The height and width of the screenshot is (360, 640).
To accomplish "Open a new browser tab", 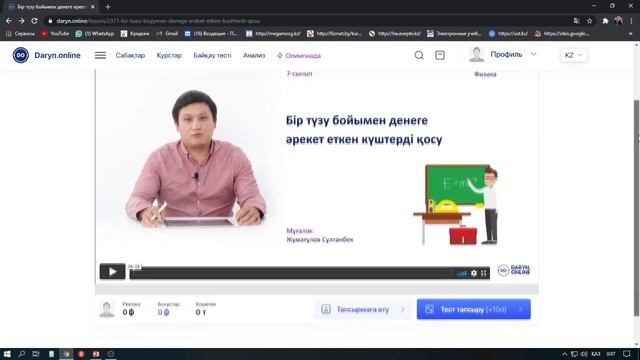I will (x=108, y=7).
